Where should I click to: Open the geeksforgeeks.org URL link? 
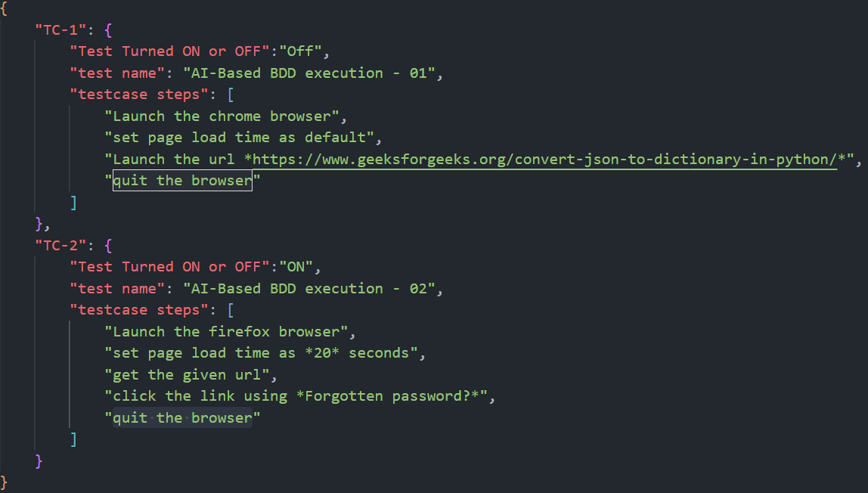(x=544, y=160)
